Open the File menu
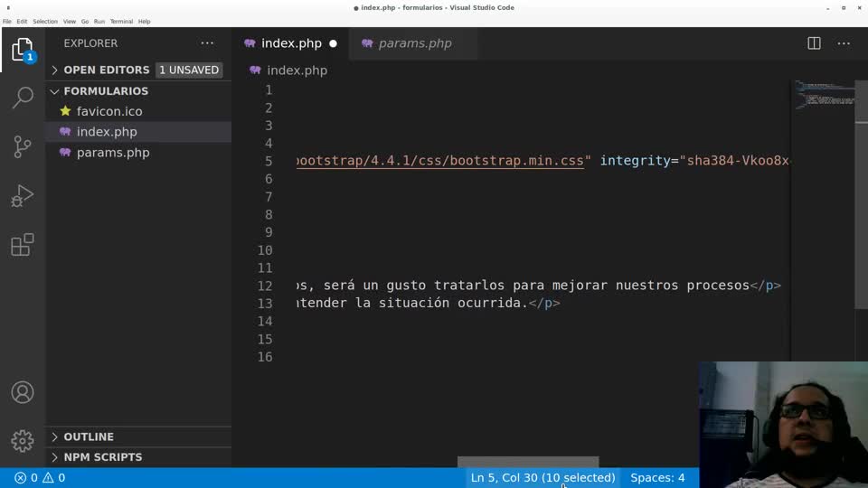 [7, 22]
